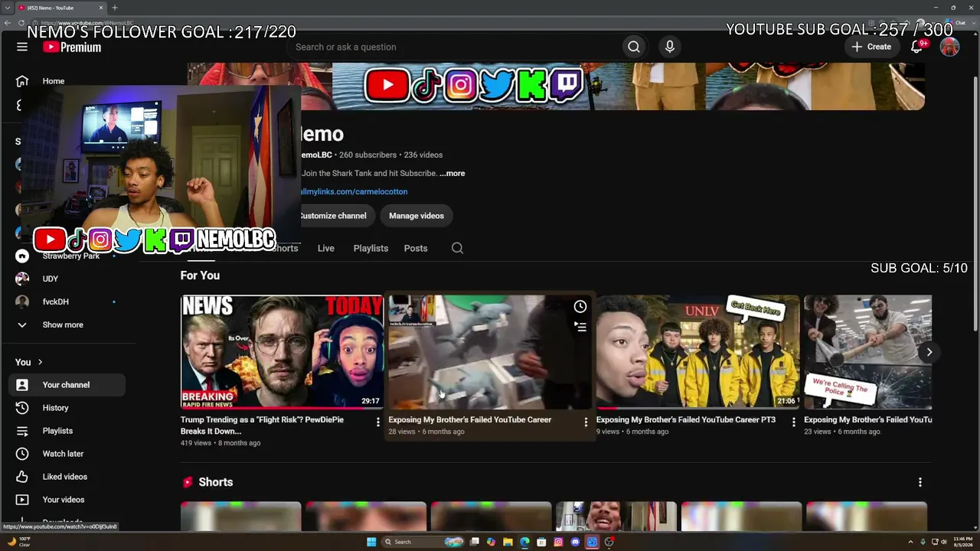980x551 pixels.
Task: Open the Create menu
Action: click(x=871, y=47)
